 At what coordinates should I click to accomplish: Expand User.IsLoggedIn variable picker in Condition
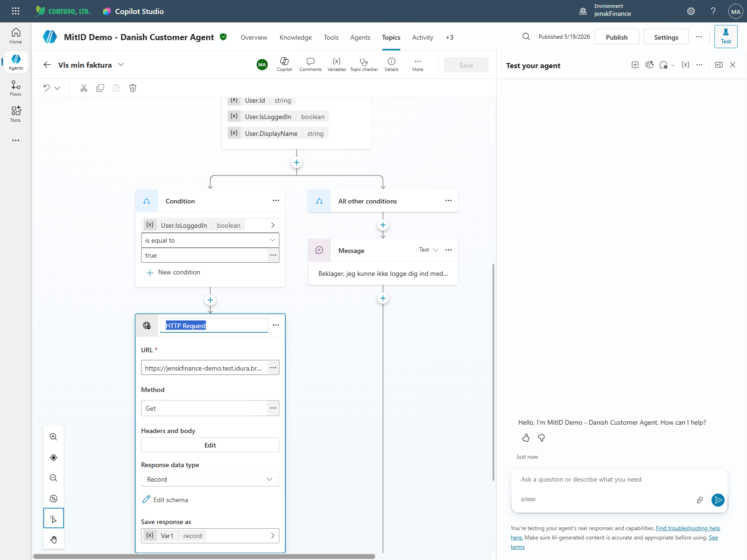[273, 225]
